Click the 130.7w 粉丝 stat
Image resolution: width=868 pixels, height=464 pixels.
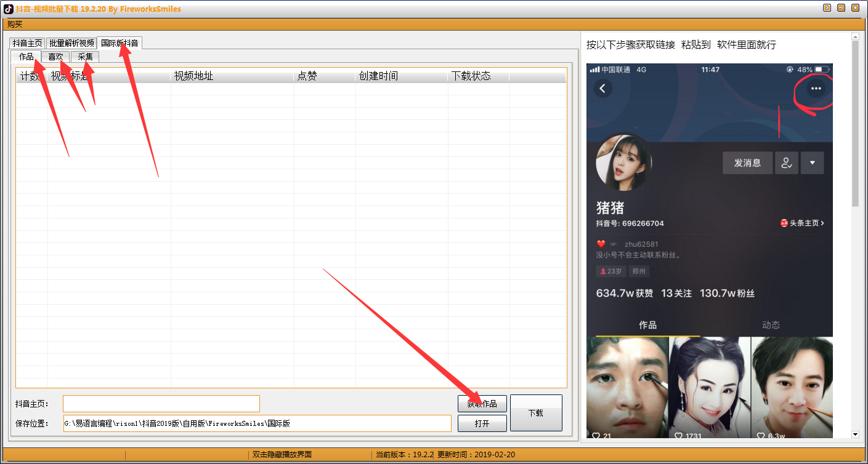click(x=728, y=294)
